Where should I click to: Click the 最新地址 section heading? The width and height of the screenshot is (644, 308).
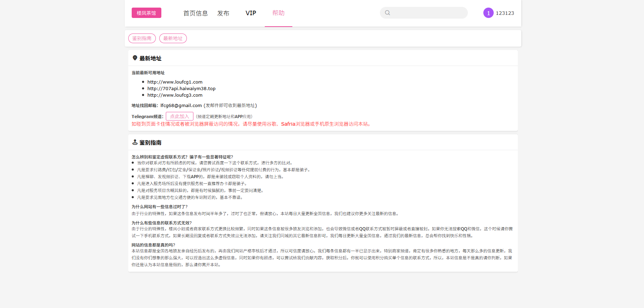pyautogui.click(x=150, y=58)
